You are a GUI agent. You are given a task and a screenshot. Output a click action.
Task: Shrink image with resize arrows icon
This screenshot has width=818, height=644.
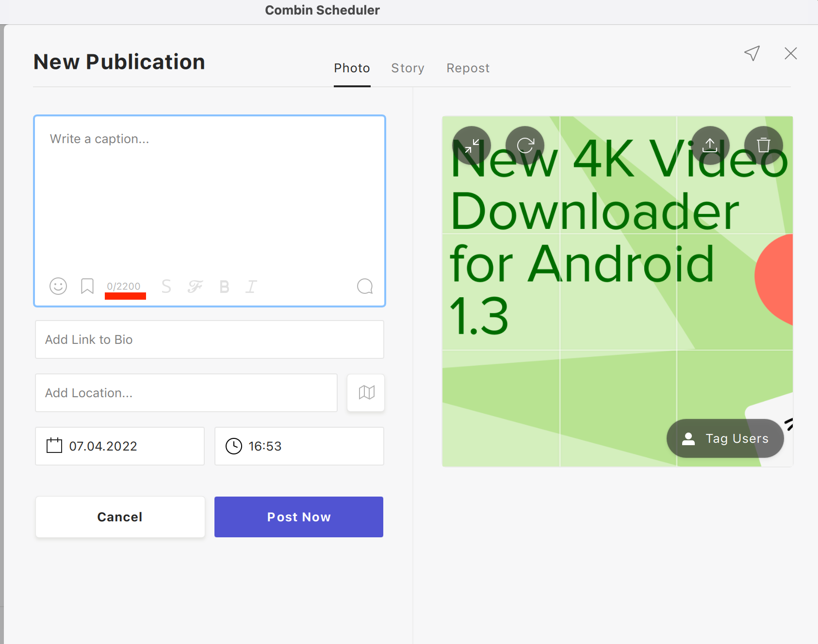[472, 145]
